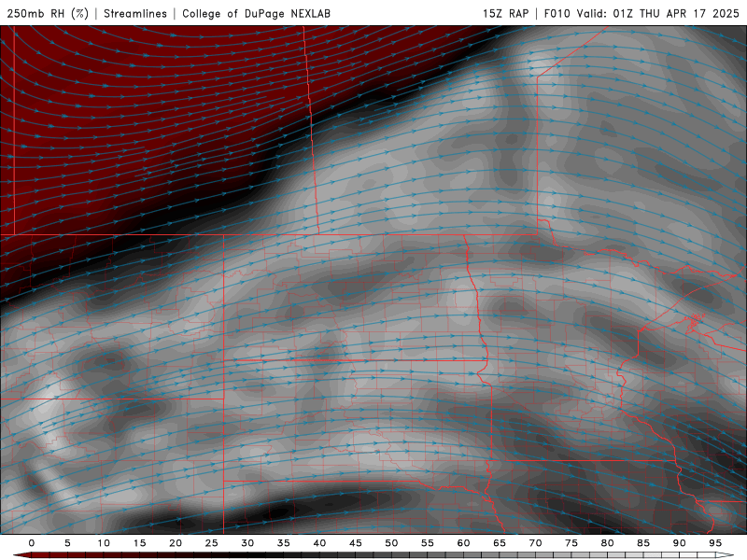Click the 'F010' forecast hour text
Viewport: 747px width, 560px height.
(x=557, y=13)
